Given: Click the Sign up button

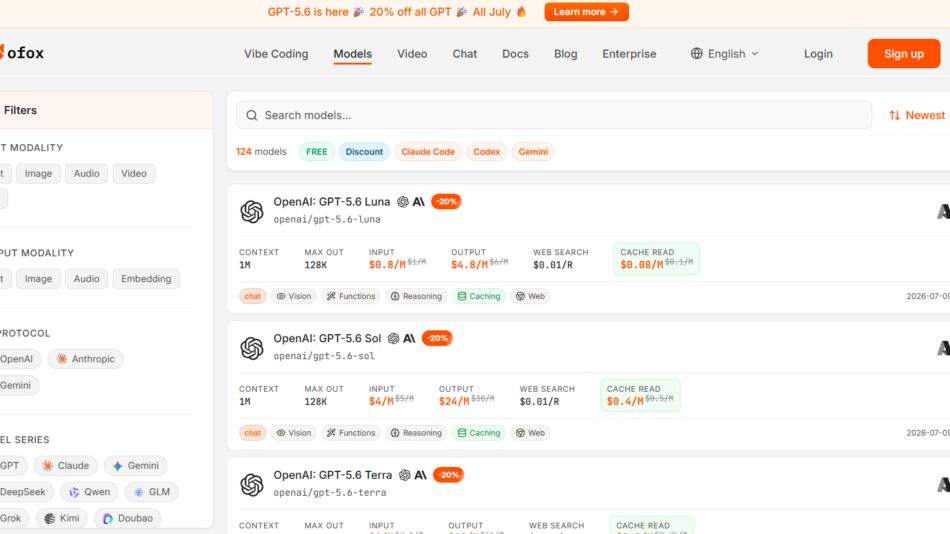Looking at the screenshot, I should (904, 54).
